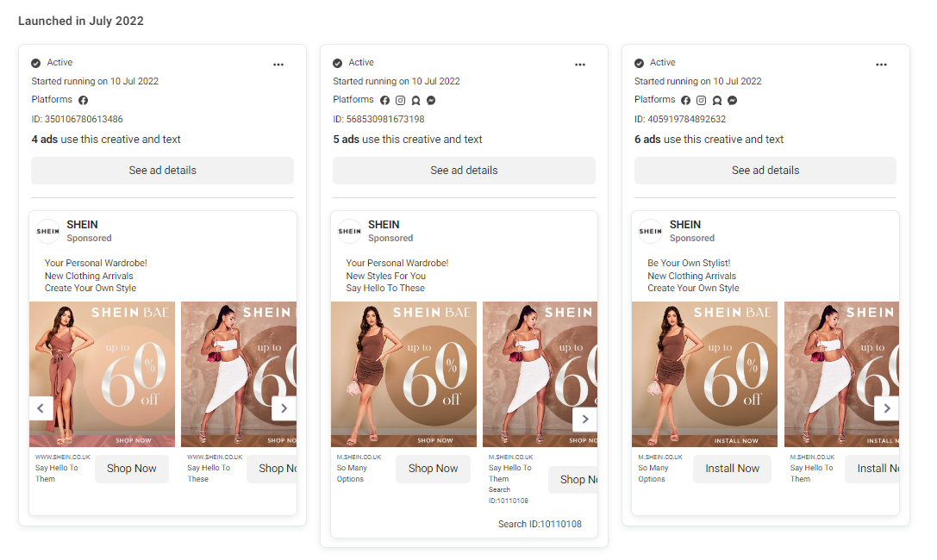Click SHEIN avatar logo in first ad preview

pyautogui.click(x=47, y=231)
